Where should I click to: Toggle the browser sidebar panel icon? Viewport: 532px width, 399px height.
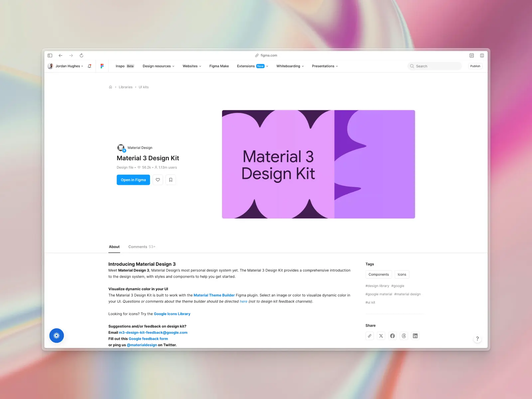tap(50, 56)
